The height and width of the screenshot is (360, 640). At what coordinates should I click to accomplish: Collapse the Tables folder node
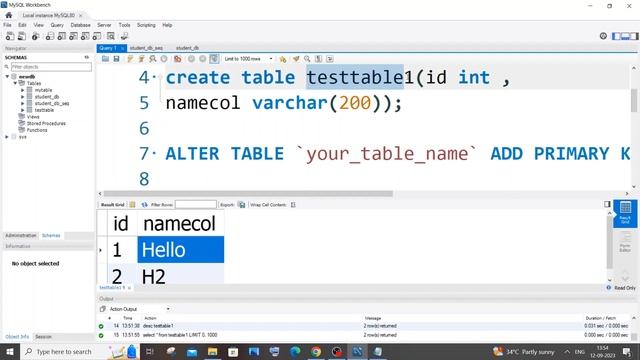[x=15, y=83]
